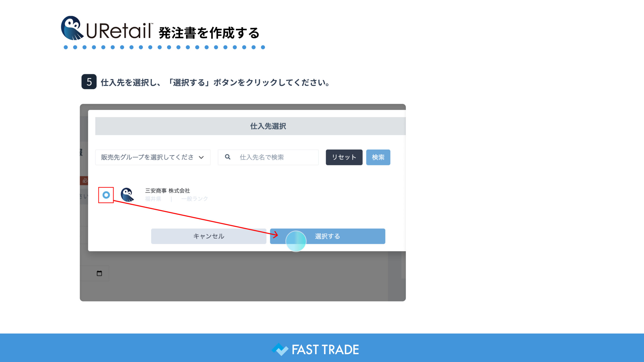Image resolution: width=644 pixels, height=362 pixels.
Task: Click the magnifier icon in search field
Action: (227, 157)
